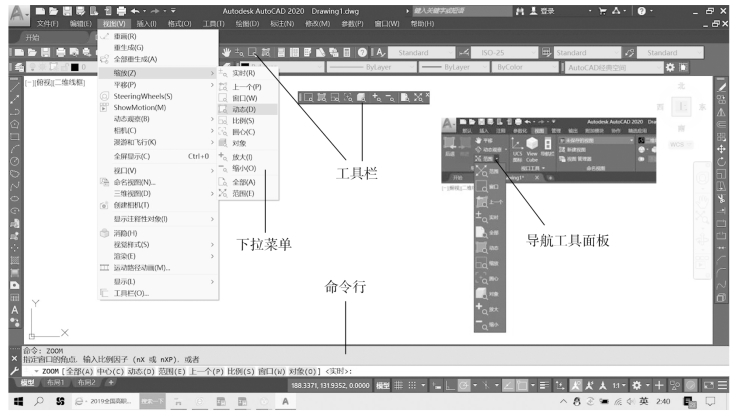Select the Erase tool in Modify toolbar

[721, 87]
